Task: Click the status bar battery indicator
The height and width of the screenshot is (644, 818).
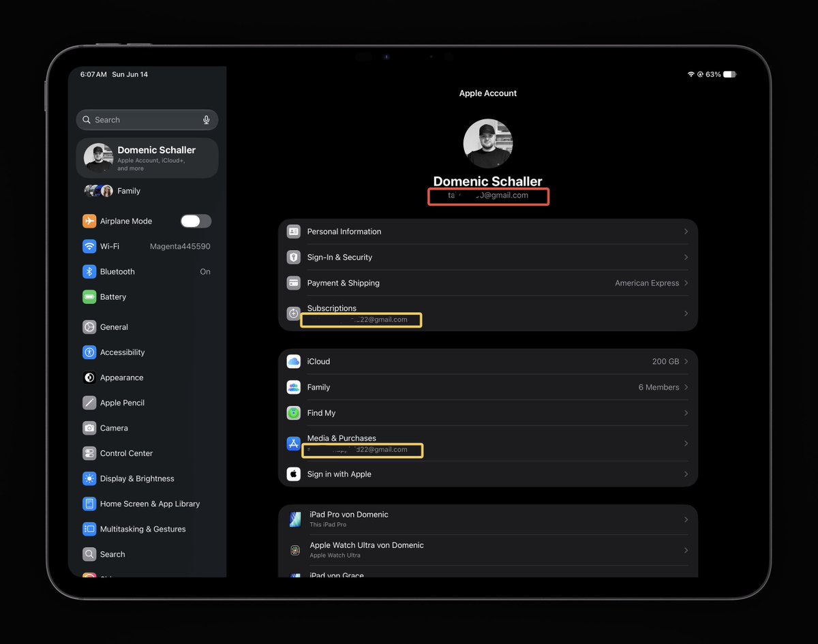Action: click(730, 74)
